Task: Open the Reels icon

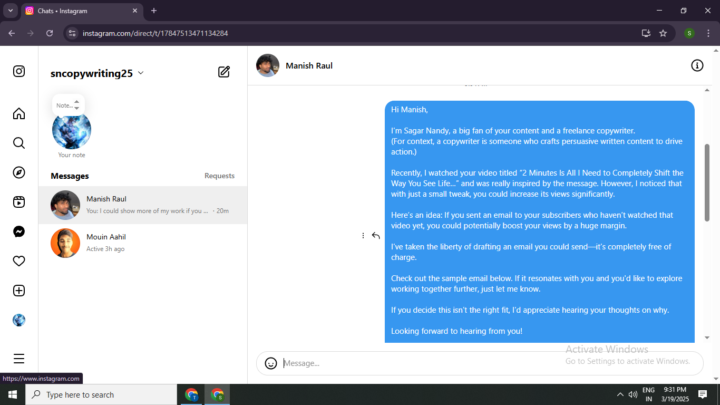Action: point(19,202)
